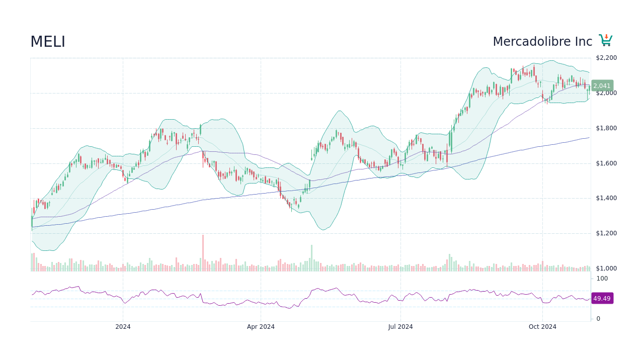
Task: Click the $1,400 price axis label
Action: coord(606,198)
